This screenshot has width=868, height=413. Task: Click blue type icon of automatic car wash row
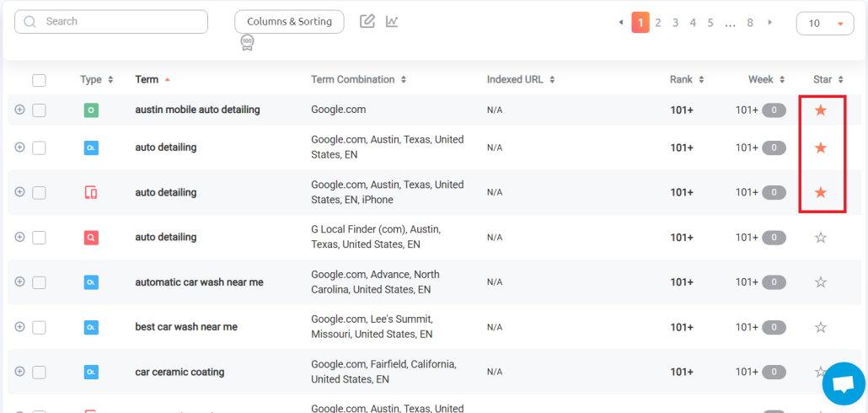coord(91,282)
